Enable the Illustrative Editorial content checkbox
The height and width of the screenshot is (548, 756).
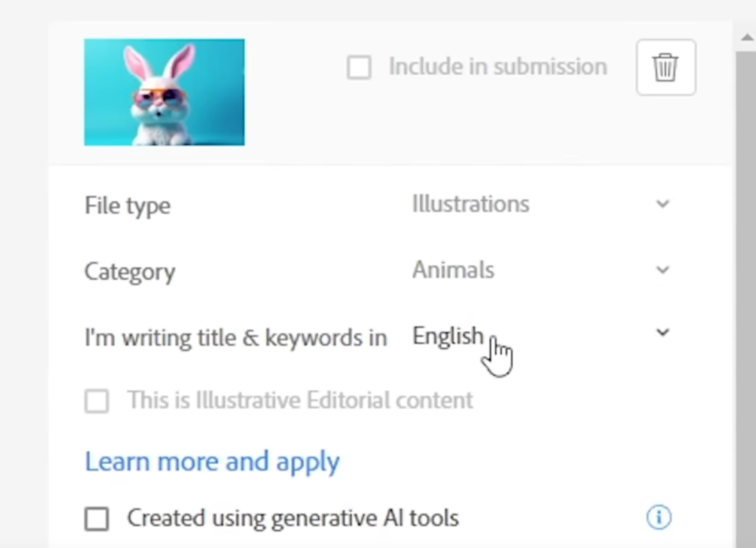(x=97, y=401)
